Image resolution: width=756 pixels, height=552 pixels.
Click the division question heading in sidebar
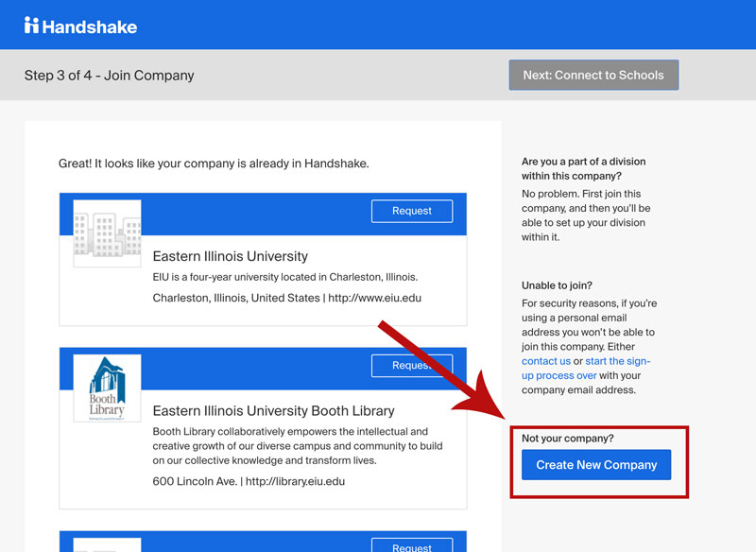pos(584,168)
